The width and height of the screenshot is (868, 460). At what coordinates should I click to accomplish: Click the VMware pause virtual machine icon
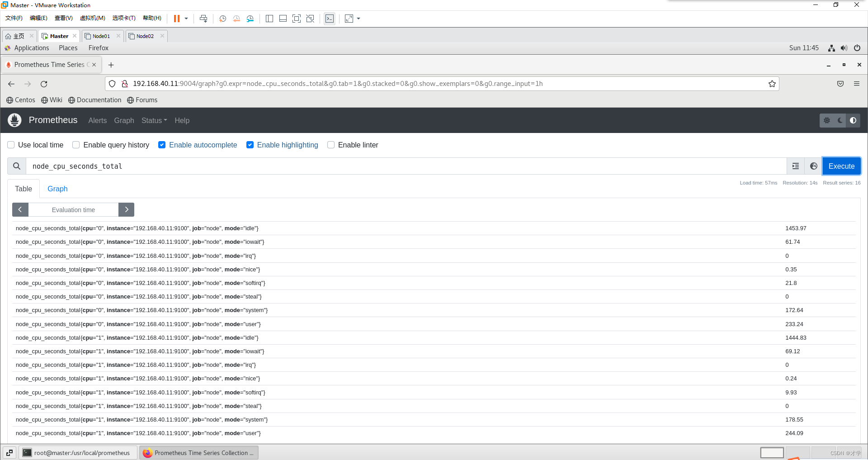(177, 19)
